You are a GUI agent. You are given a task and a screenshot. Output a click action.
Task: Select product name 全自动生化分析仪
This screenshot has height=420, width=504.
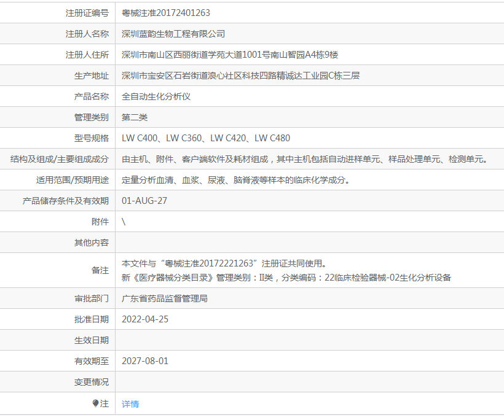click(x=156, y=96)
